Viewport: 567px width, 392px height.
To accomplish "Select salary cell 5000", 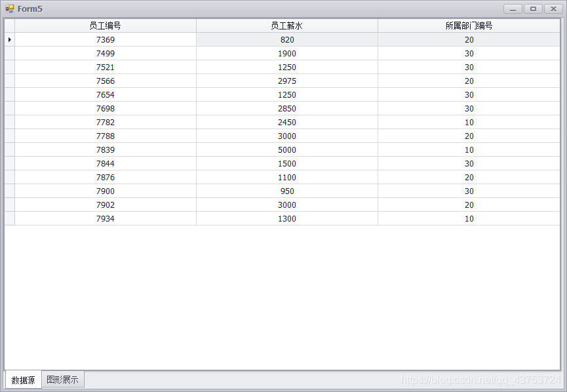I will (286, 149).
